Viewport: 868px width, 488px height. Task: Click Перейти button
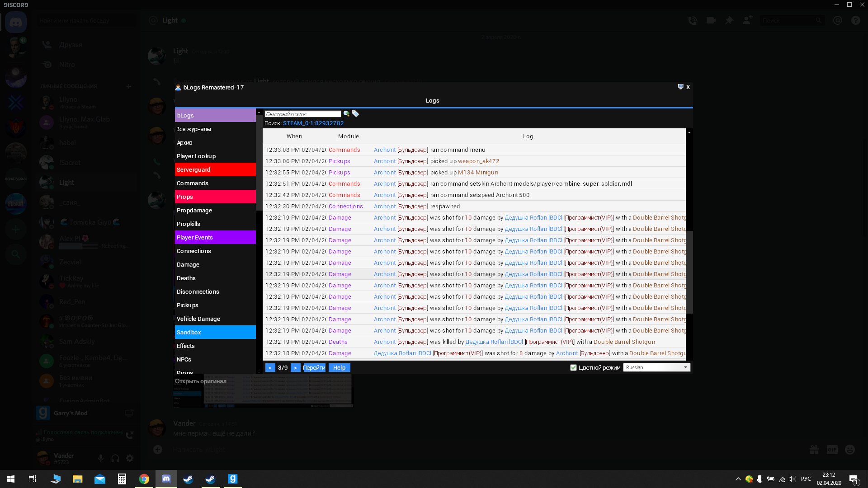click(x=314, y=368)
